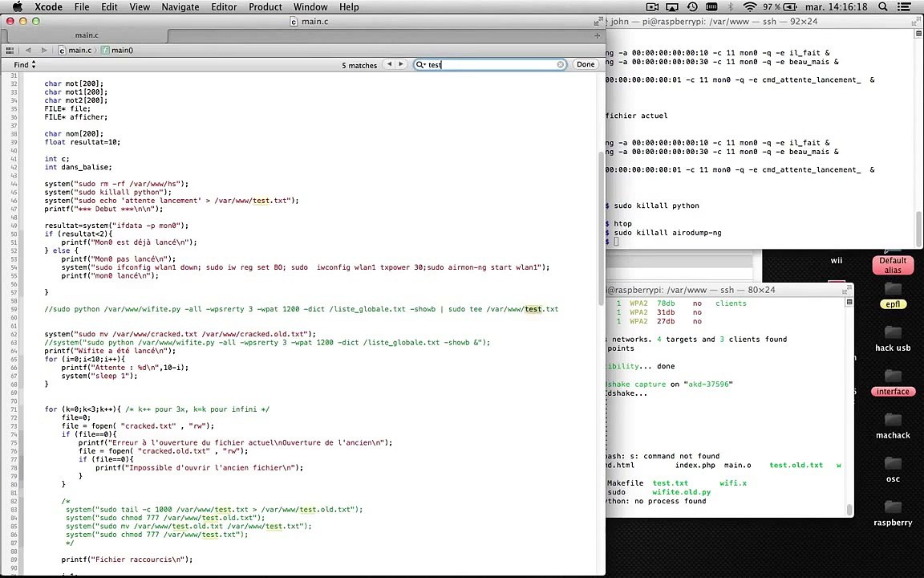Open the Product menu
924x578 pixels.
265,7
